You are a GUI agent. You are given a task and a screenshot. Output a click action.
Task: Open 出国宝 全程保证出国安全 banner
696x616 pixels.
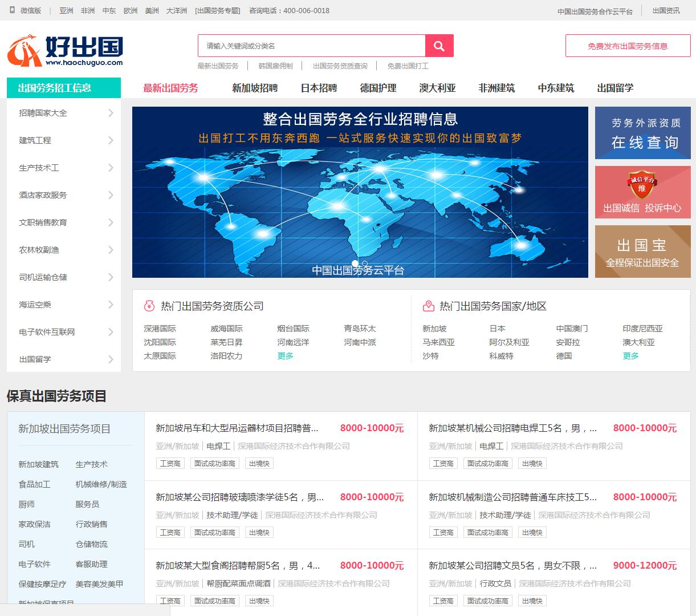tap(642, 252)
